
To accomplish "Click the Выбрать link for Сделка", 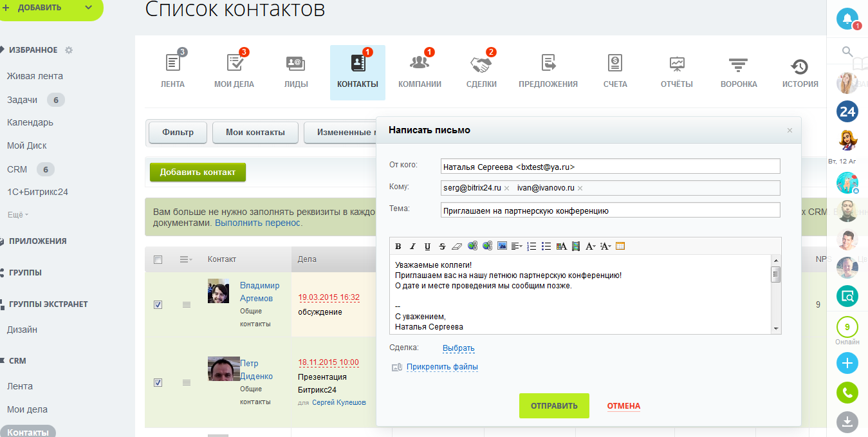I will coord(458,348).
